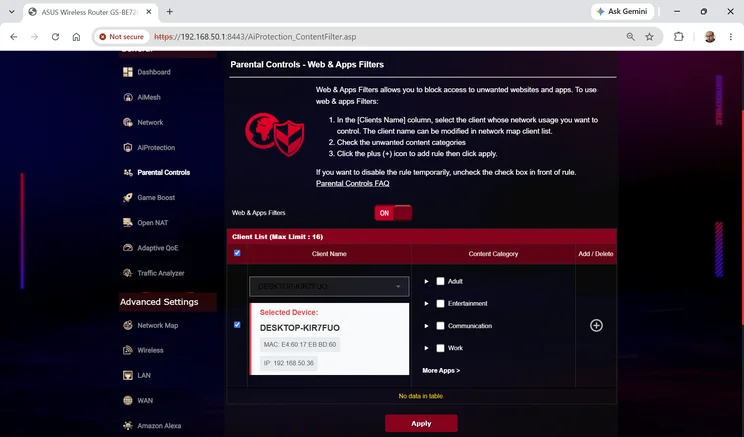Open a new browser tab

click(x=169, y=12)
